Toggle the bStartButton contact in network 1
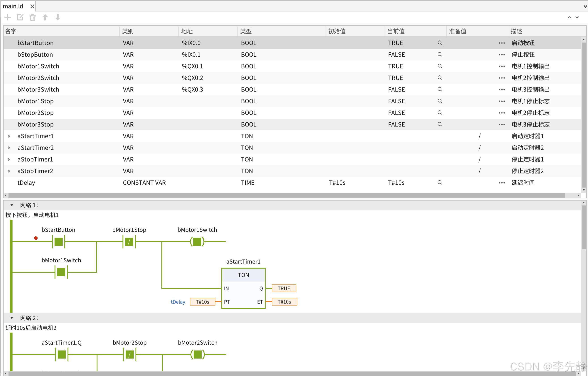Viewport: 588px width, 376px height. (59, 242)
